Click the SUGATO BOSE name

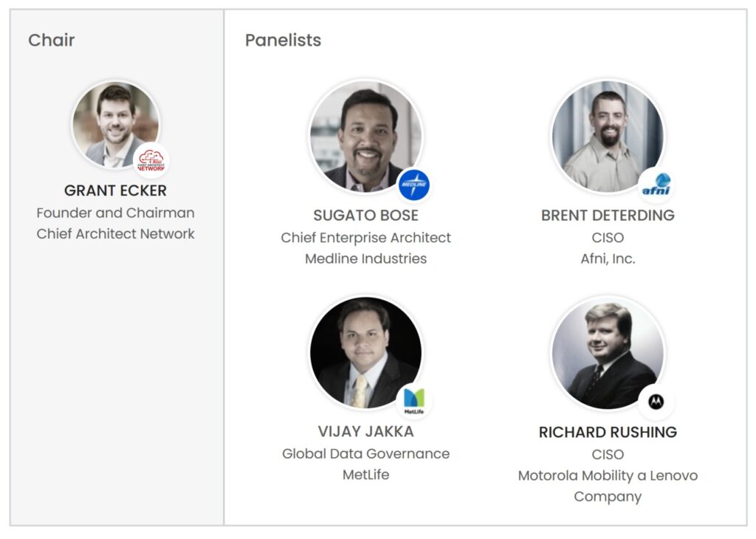(x=365, y=216)
